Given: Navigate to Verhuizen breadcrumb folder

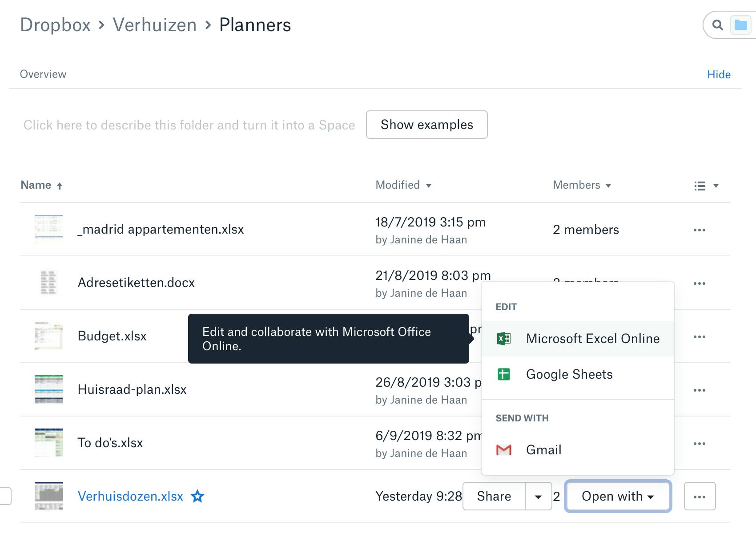Looking at the screenshot, I should point(154,25).
